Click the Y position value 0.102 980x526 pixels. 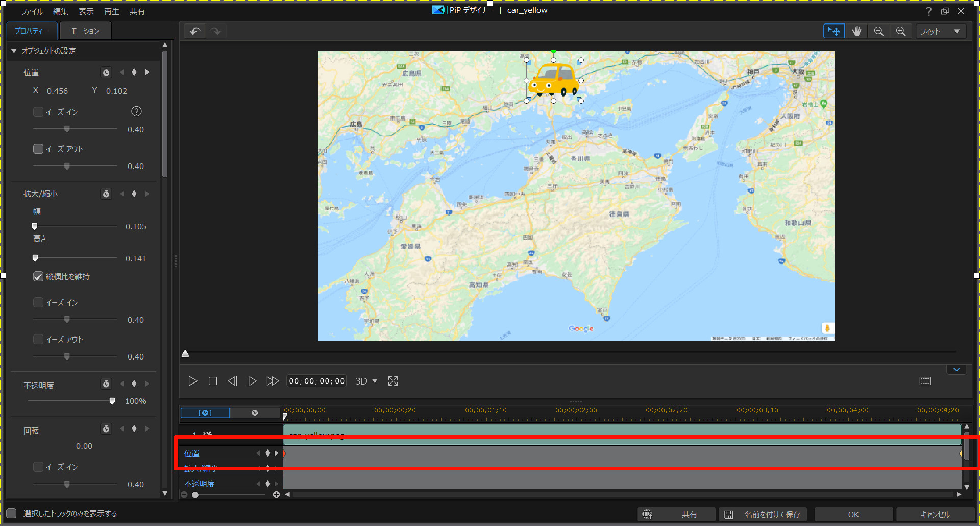coord(116,91)
